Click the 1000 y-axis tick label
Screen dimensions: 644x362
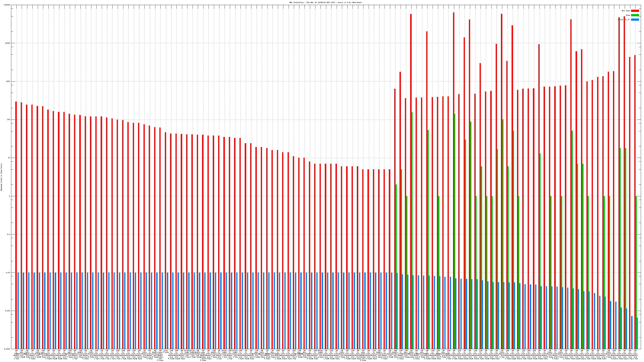(x=8, y=81)
